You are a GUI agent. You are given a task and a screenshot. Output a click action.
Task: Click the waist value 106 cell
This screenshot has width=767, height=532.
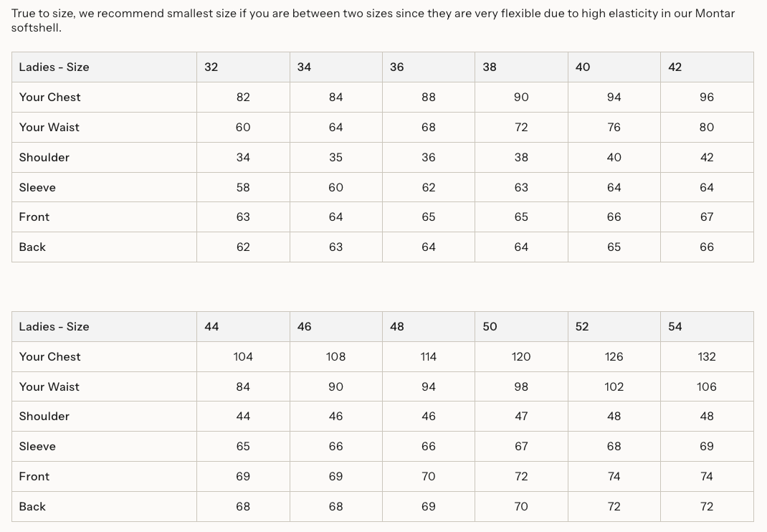click(707, 386)
